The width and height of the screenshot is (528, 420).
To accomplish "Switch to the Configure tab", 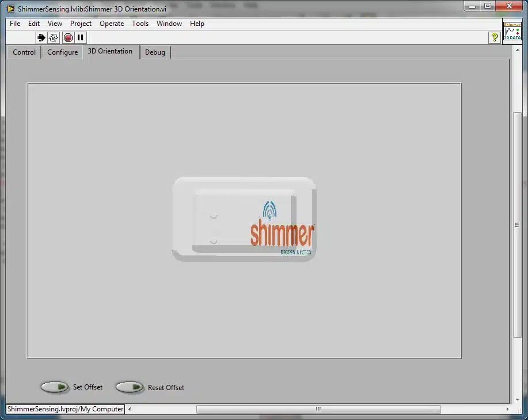I will click(x=62, y=52).
